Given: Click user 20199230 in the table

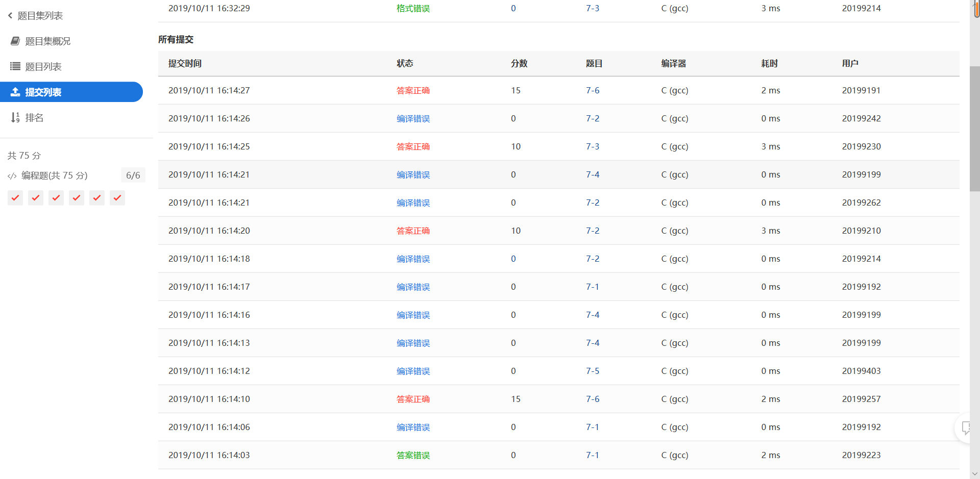Looking at the screenshot, I should [x=862, y=146].
